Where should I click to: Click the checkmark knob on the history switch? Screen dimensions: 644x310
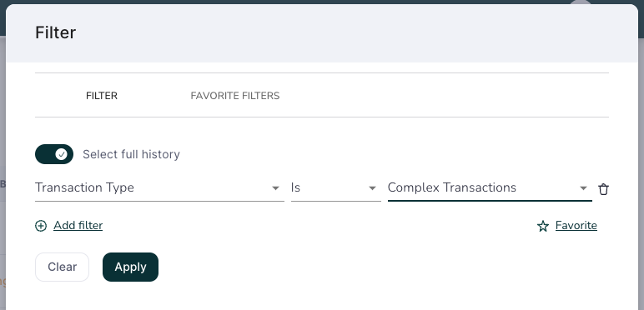click(x=62, y=154)
